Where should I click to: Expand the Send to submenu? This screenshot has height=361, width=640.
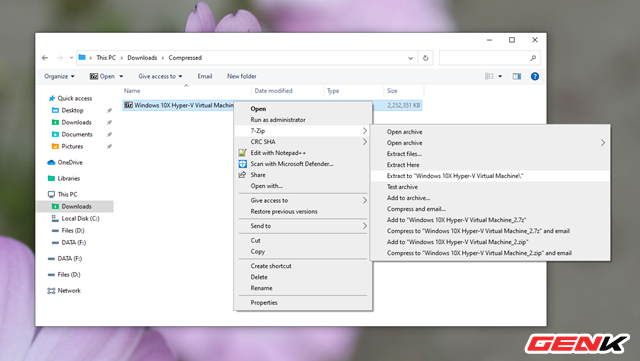coord(303,226)
